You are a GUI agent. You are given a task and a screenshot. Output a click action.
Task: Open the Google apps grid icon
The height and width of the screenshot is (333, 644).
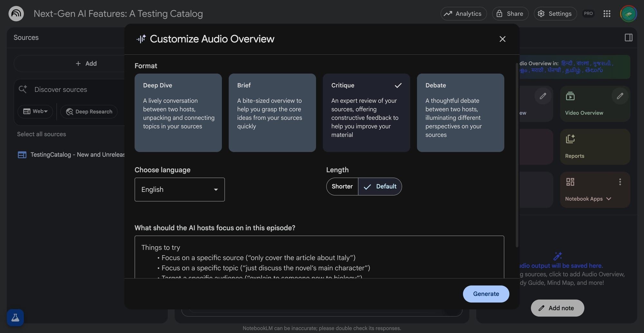tap(607, 14)
